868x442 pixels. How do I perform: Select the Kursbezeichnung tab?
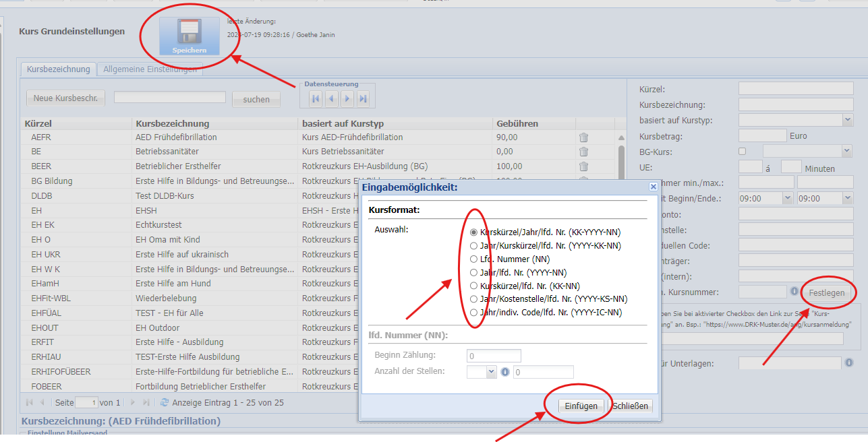[x=58, y=69]
